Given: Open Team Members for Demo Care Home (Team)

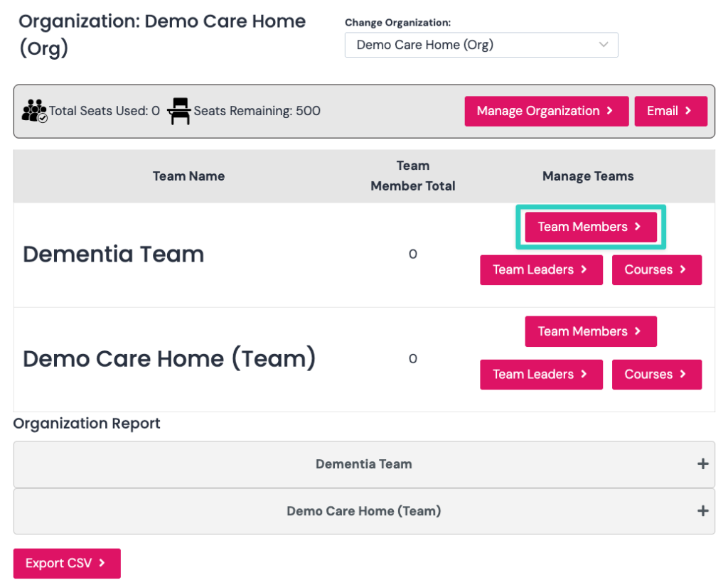Looking at the screenshot, I should click(591, 331).
